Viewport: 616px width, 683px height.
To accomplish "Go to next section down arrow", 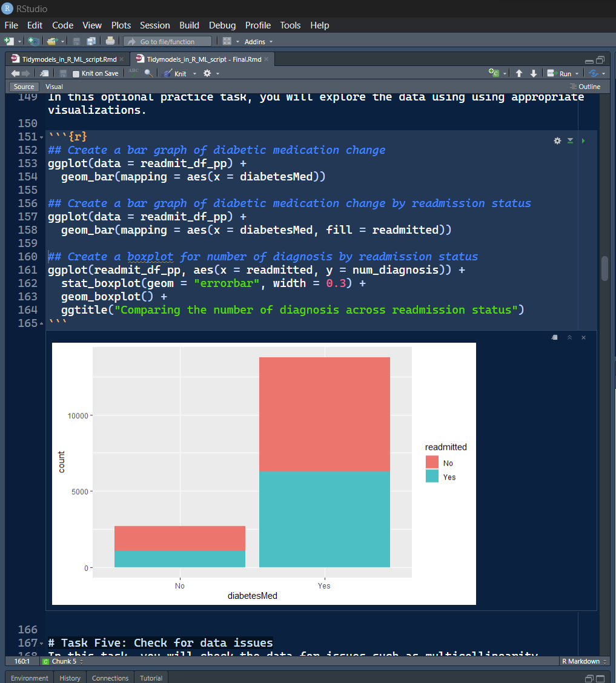I will [x=533, y=73].
